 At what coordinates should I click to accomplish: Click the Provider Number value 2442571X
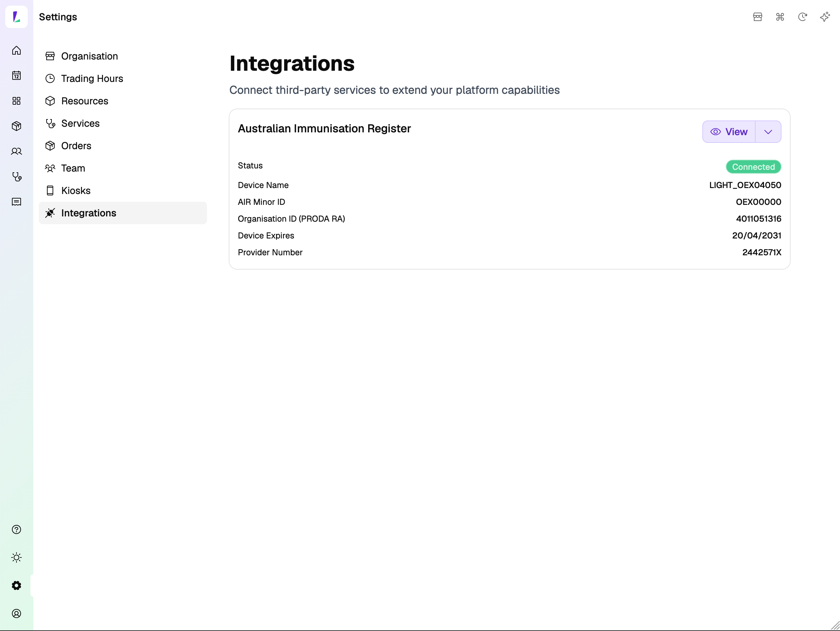[x=762, y=252]
